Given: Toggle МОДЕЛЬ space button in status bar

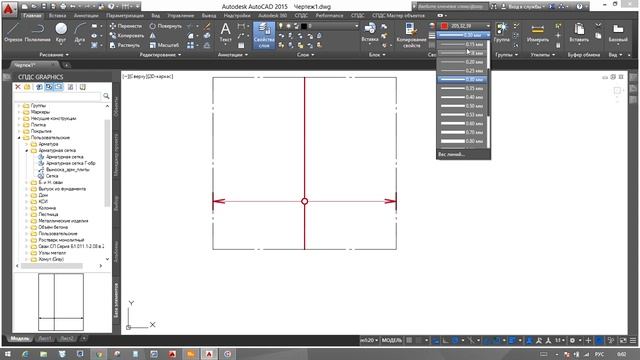Looking at the screenshot, I should (392, 340).
